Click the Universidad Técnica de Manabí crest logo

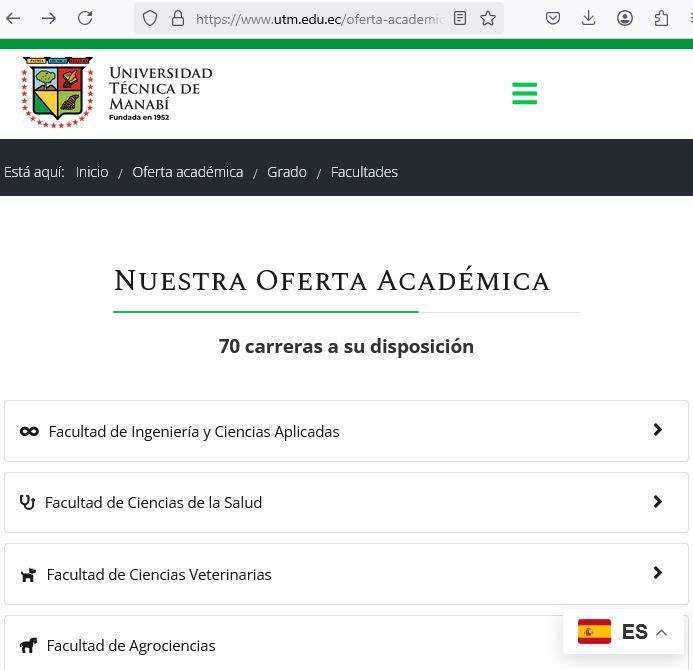click(x=57, y=92)
